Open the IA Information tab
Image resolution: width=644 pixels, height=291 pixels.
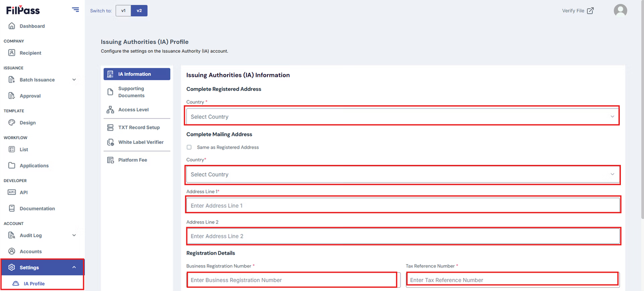(x=137, y=74)
